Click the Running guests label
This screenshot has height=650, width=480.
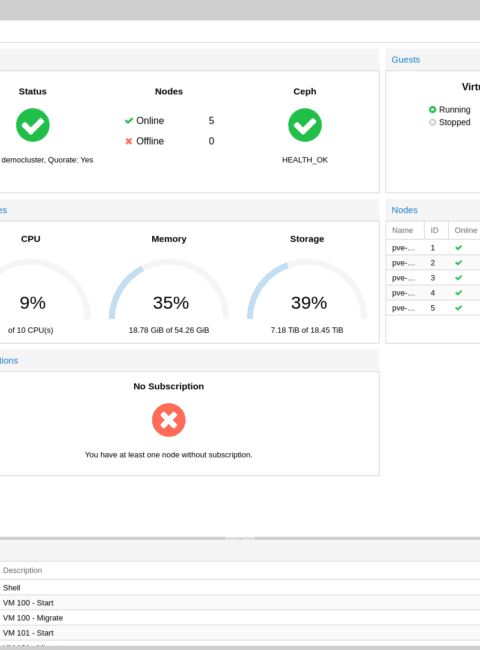(x=455, y=109)
